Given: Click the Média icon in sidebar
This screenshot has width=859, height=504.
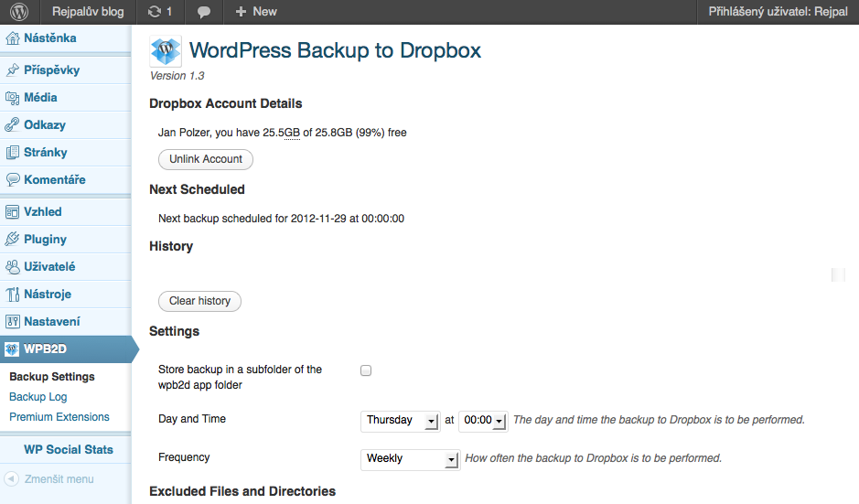Looking at the screenshot, I should click(x=12, y=98).
